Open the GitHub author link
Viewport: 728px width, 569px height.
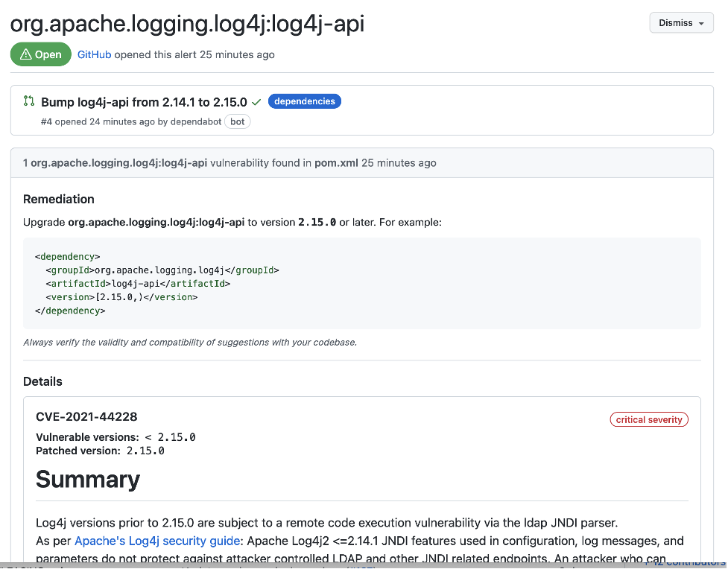click(x=94, y=54)
